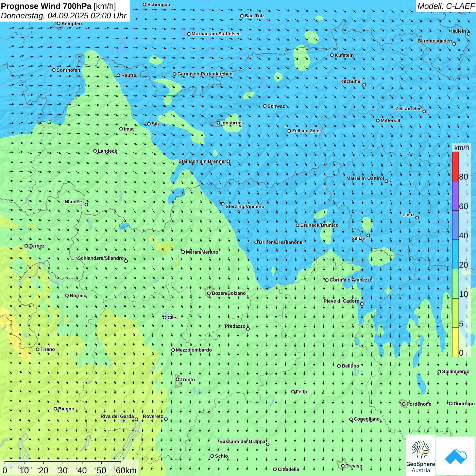Click the '60km' distance scale label
Viewport: 476px width, 476px height.
[126, 470]
